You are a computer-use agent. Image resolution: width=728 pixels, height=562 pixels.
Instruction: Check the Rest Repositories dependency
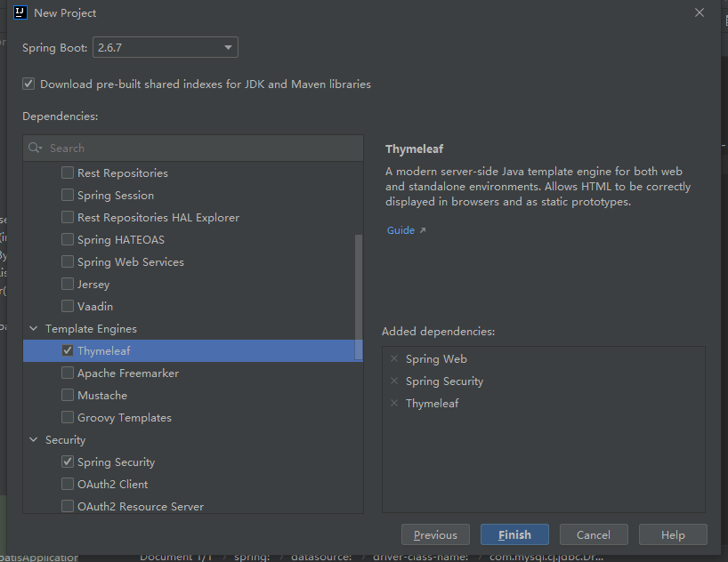pyautogui.click(x=68, y=173)
